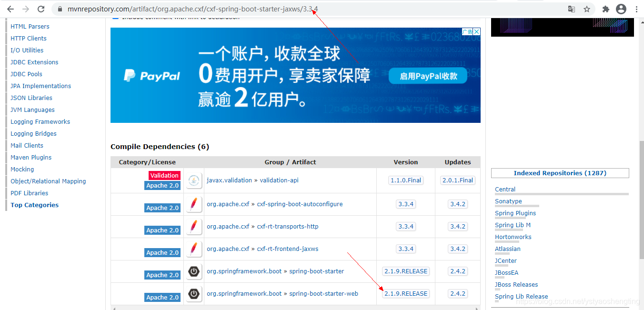Click the Spring icon beside spring-boot-starter-web
Screen dimensions: 644x310
pos(194,294)
